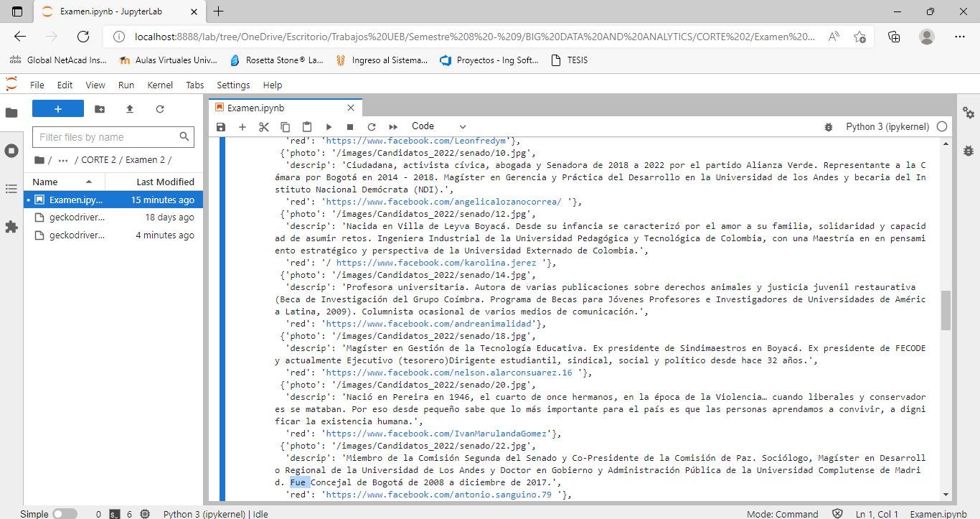Upload files to the current directory

[x=131, y=108]
